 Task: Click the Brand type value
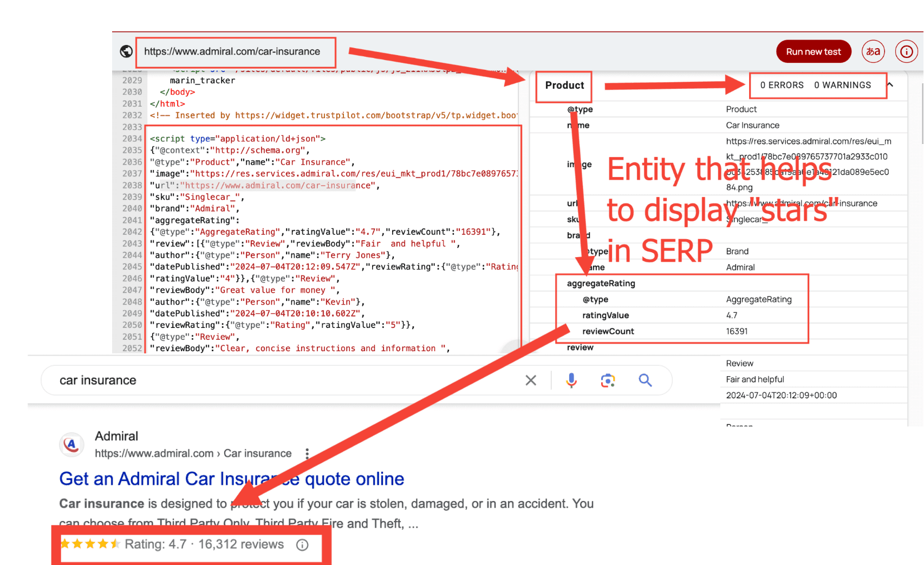(x=737, y=252)
